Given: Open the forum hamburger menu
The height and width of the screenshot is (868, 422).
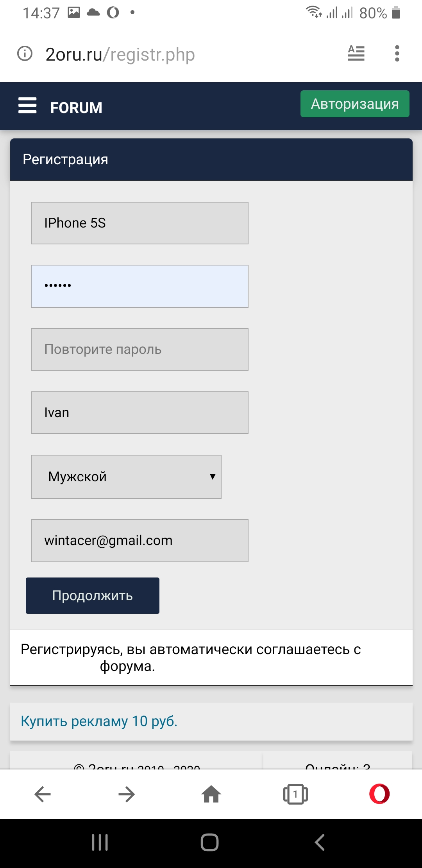Looking at the screenshot, I should (27, 106).
